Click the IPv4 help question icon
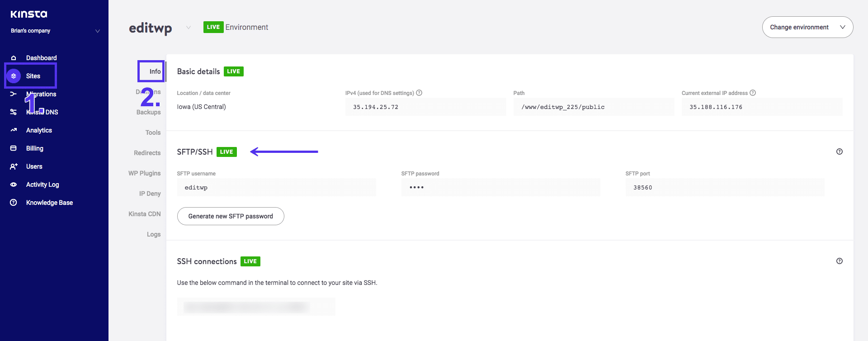The height and width of the screenshot is (341, 868). [x=419, y=93]
